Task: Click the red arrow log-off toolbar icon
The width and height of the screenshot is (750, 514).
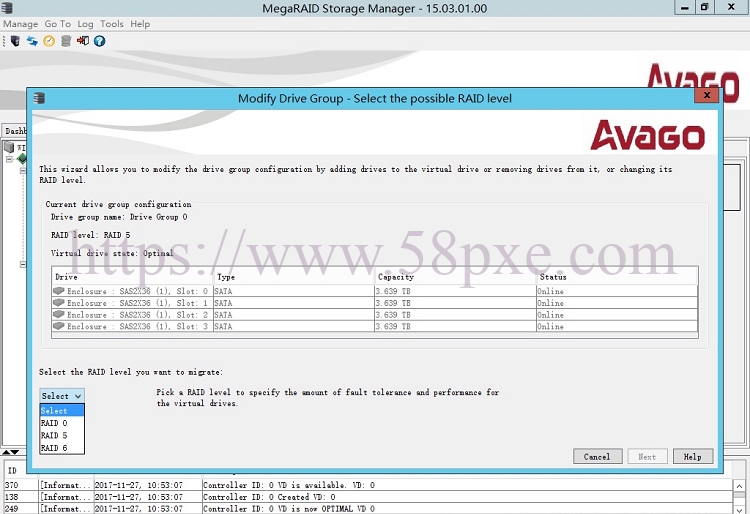Action: pos(83,41)
